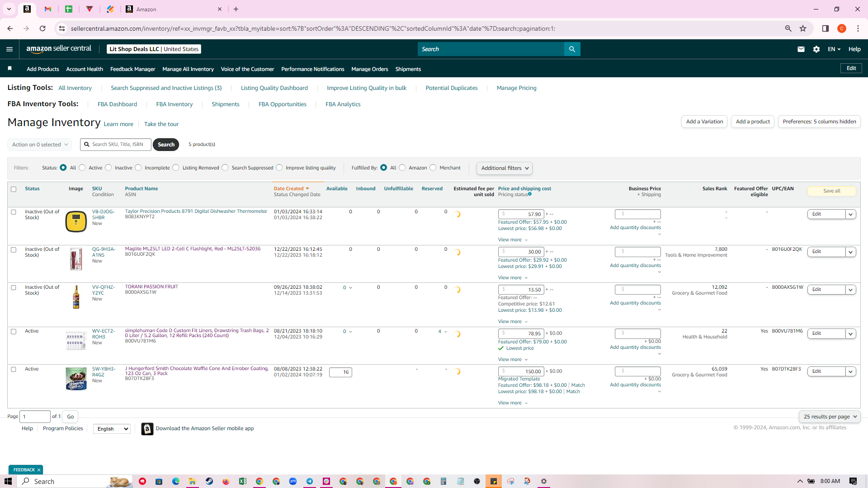This screenshot has height=488, width=868.
Task: Open the Chrome three-dot menu
Action: pyautogui.click(x=858, y=28)
